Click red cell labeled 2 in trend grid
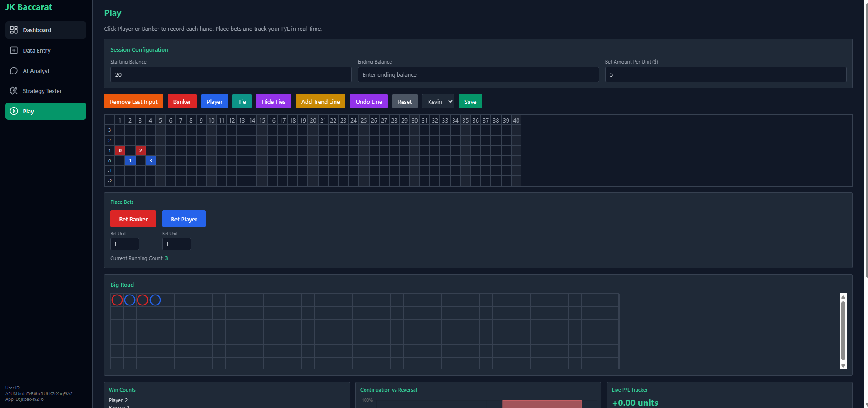 [140, 150]
